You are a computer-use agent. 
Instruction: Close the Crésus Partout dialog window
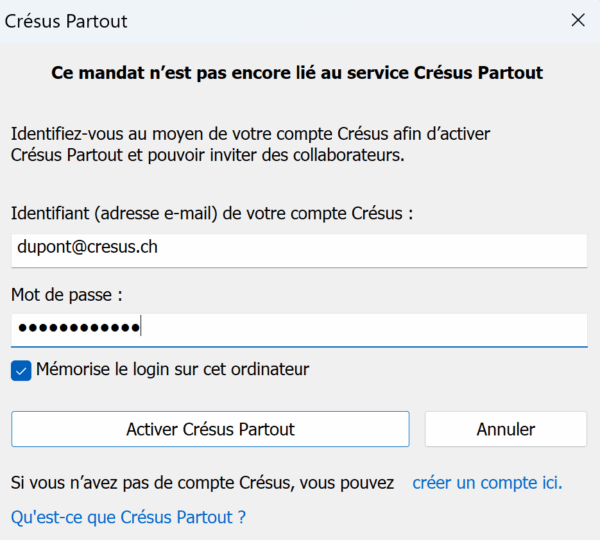tap(577, 21)
